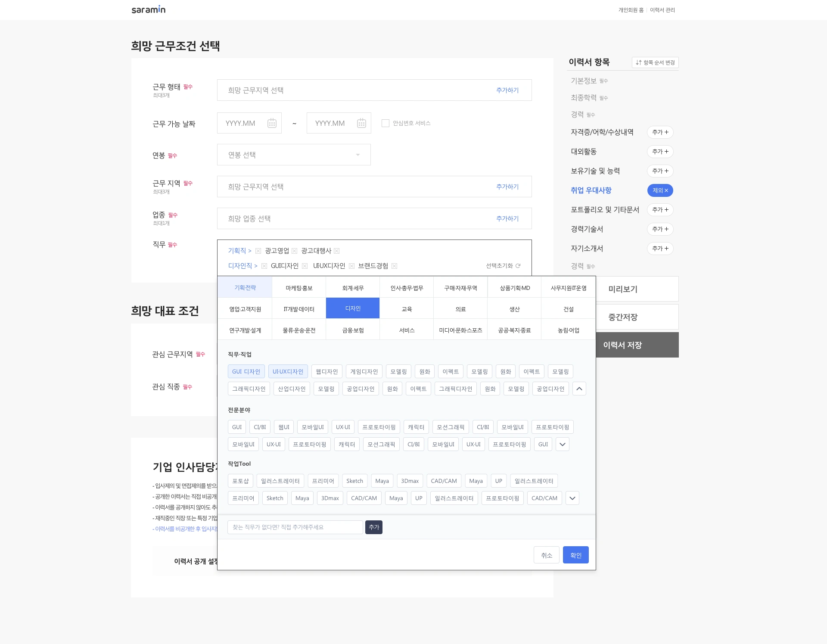Screen dimensions: 827x644
Task: Add the 경력기술서 section
Action: click(x=660, y=229)
